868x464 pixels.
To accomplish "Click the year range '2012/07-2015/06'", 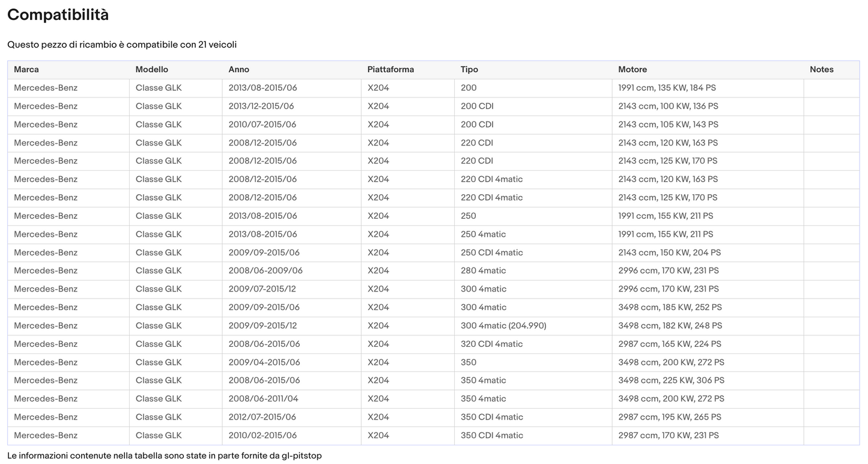I will pyautogui.click(x=263, y=417).
